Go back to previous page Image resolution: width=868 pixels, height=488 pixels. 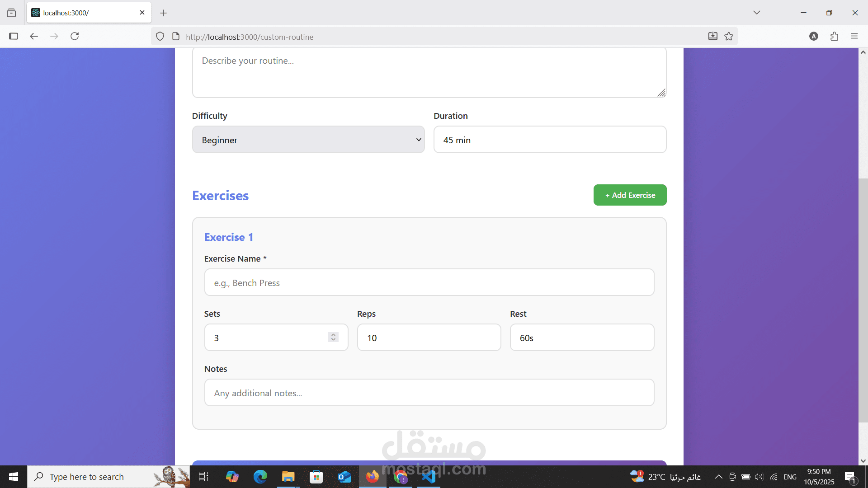click(34, 36)
